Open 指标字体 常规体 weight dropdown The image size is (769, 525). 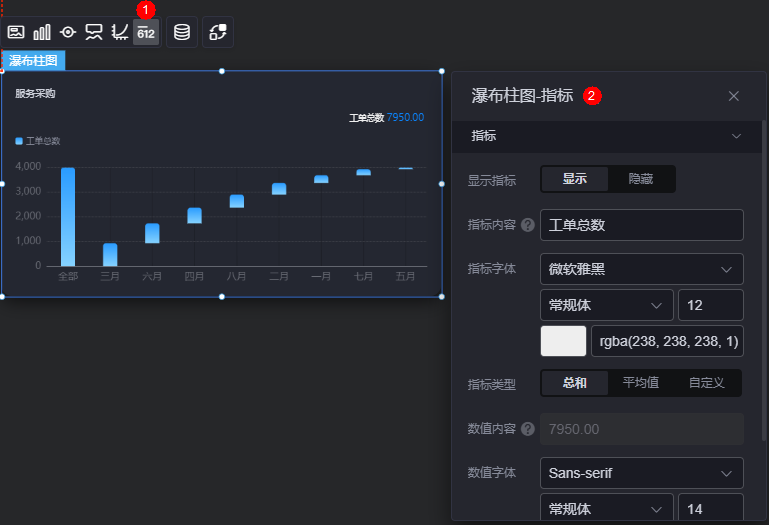607,305
